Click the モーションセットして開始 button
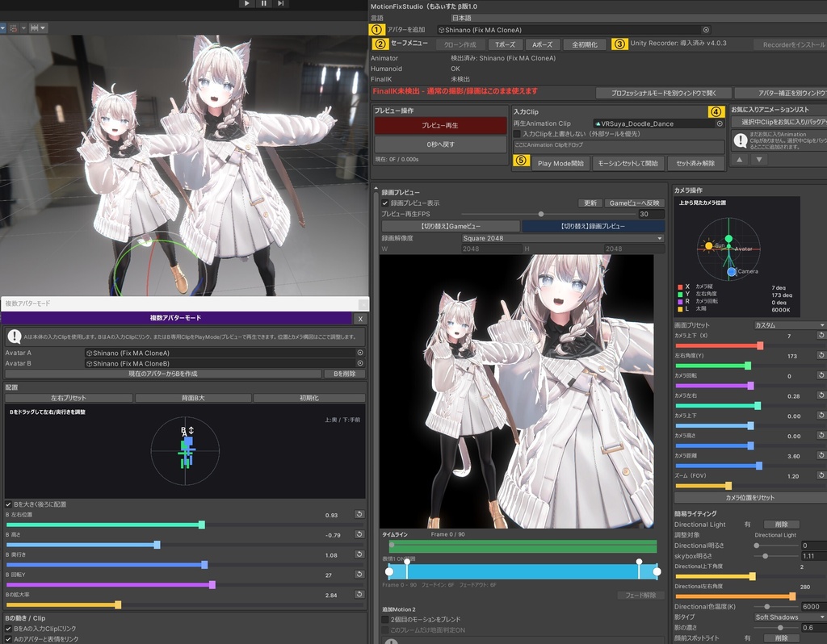 point(628,163)
